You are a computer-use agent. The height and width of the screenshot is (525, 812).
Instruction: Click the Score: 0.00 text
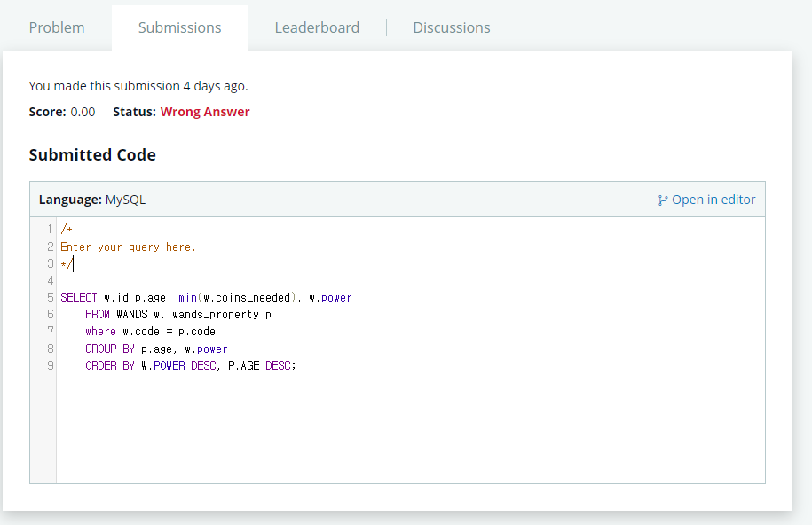(x=62, y=112)
